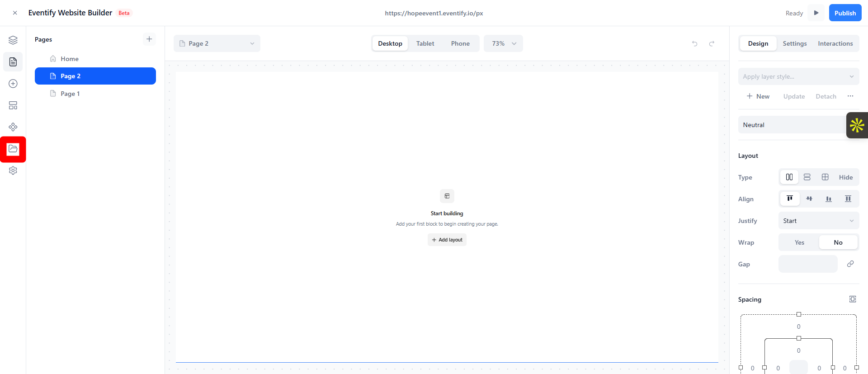Open the Page 2 page selector dropdown
The image size is (868, 374).
coord(217,43)
